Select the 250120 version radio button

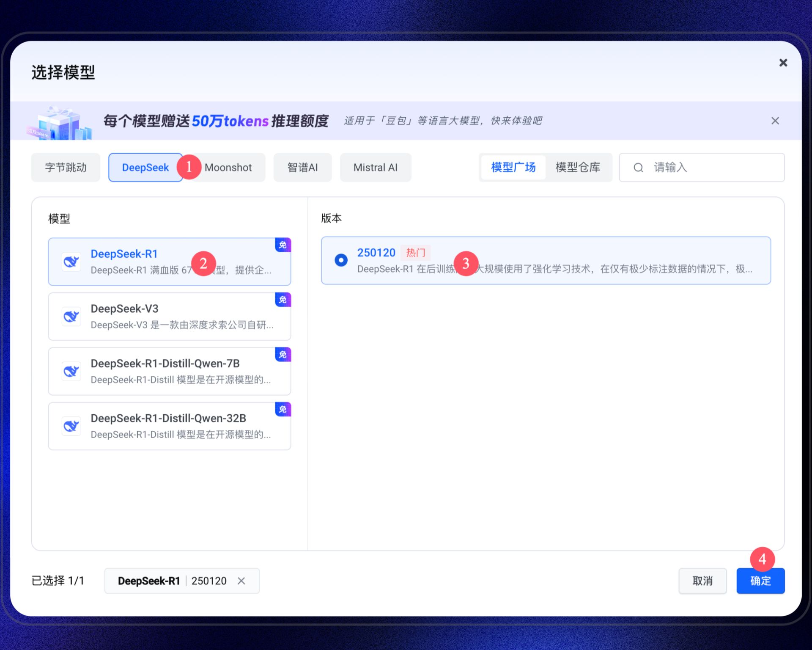[x=341, y=260]
